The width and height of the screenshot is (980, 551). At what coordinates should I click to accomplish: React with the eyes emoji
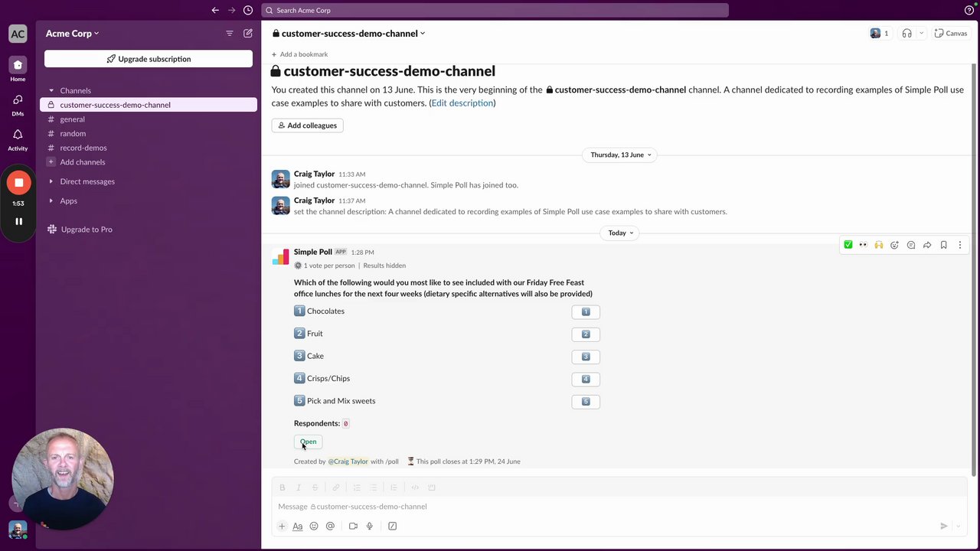coord(863,245)
